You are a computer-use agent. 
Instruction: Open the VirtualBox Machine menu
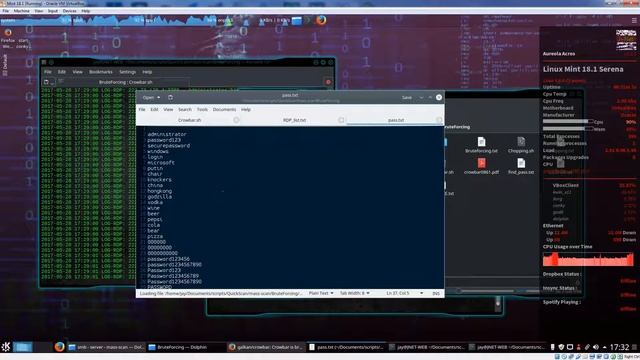21,11
